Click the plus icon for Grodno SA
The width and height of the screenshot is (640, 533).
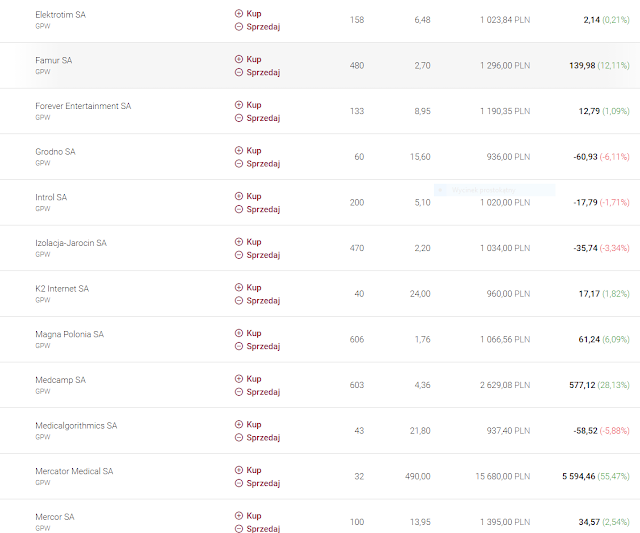pyautogui.click(x=239, y=151)
